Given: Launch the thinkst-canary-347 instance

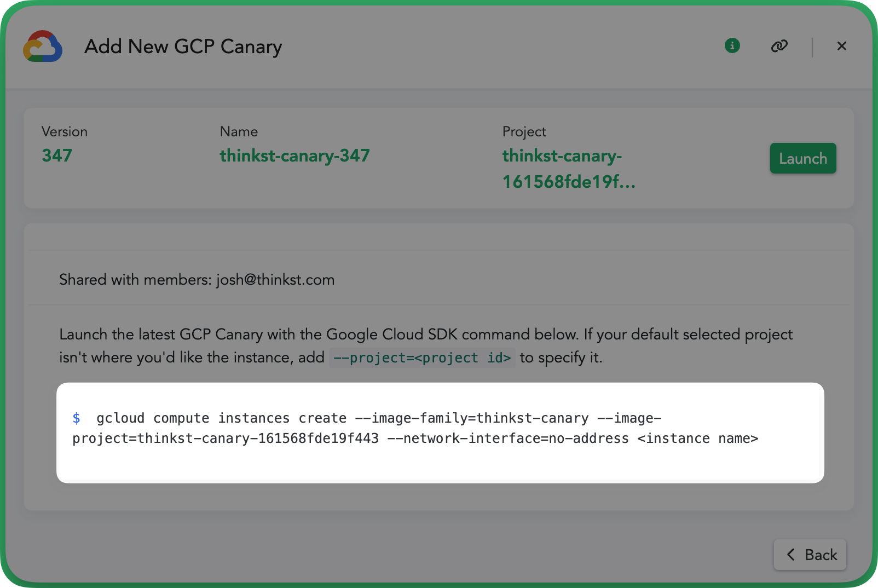Looking at the screenshot, I should 802,158.
